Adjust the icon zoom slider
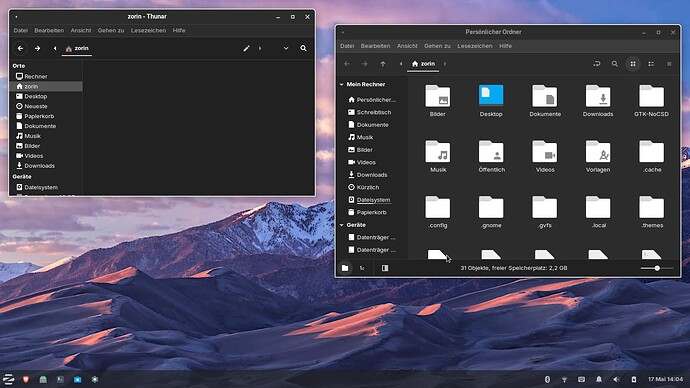 coord(657,268)
